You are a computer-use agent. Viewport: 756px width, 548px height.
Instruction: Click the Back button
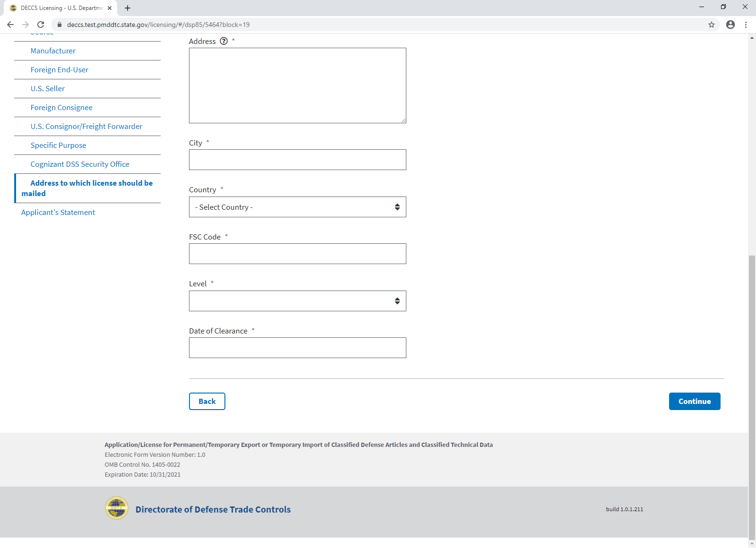[x=207, y=402]
